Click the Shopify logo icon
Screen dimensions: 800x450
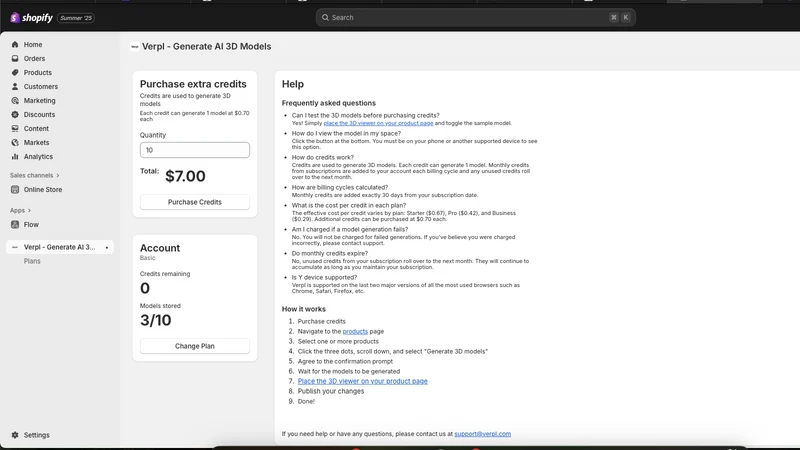[x=15, y=18]
